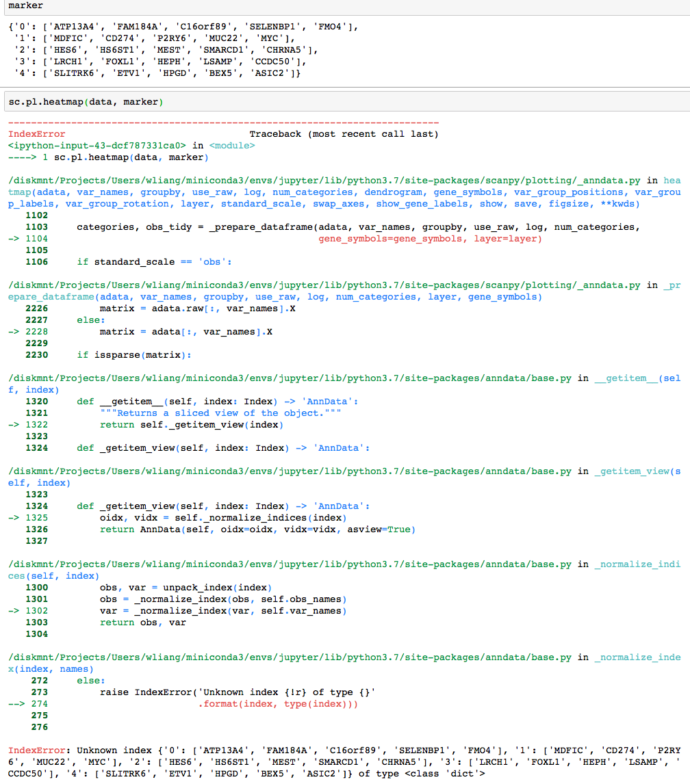690x784 pixels.
Task: Select line 1322 return self._getitem_view statement
Action: [171, 424]
